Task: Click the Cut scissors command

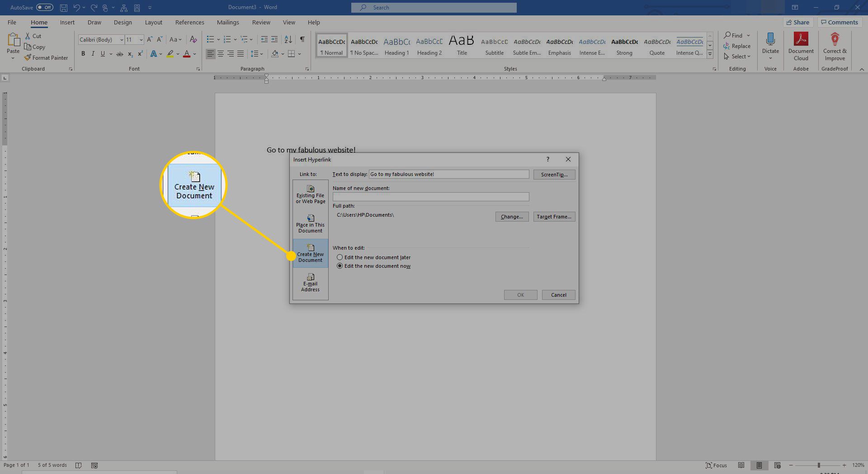Action: pos(33,36)
